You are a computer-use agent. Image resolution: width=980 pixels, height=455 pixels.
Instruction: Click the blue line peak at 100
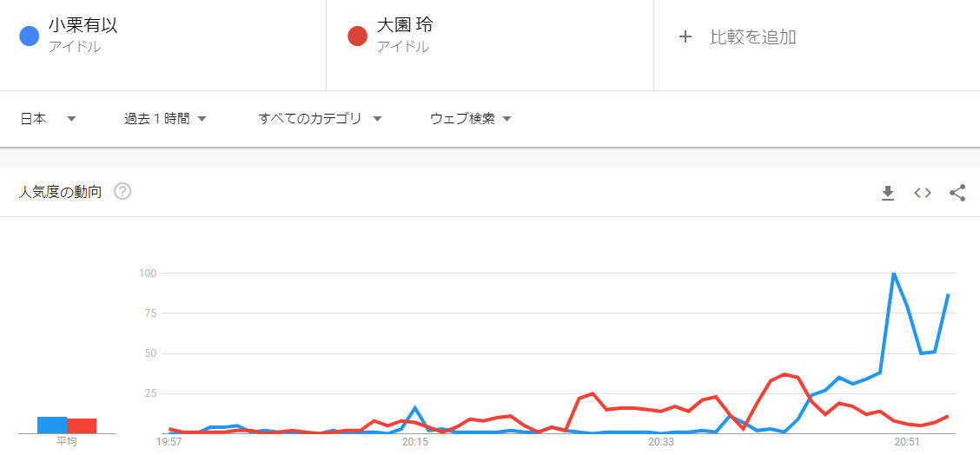(x=893, y=274)
